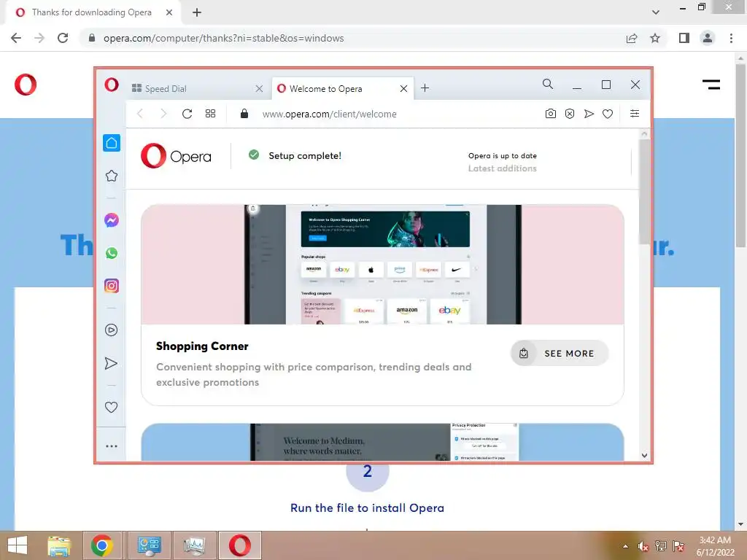The height and width of the screenshot is (560, 747).
Task: Open Speed Dial grid icon in Opera toolbar
Action: [211, 114]
